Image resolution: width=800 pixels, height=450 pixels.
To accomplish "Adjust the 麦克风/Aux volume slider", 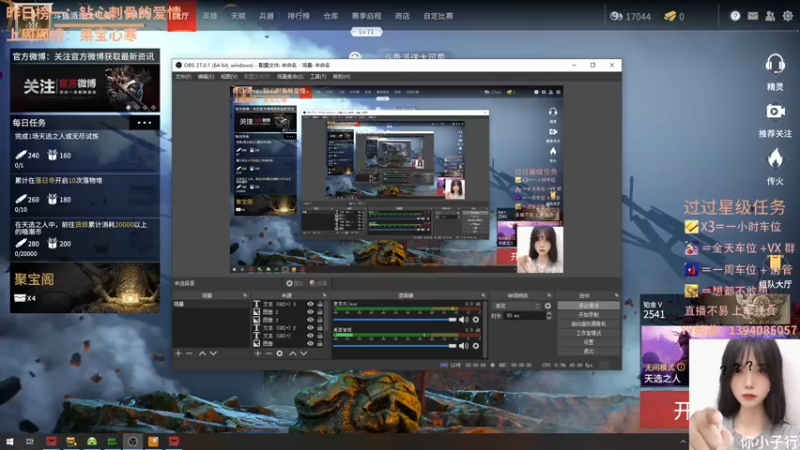I will tap(395, 319).
